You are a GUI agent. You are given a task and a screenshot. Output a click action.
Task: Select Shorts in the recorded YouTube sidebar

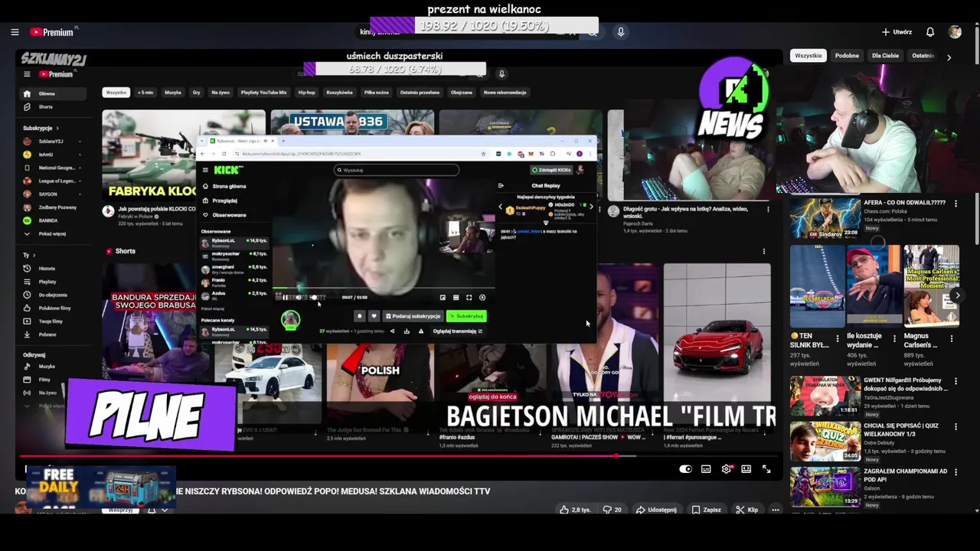(x=45, y=107)
